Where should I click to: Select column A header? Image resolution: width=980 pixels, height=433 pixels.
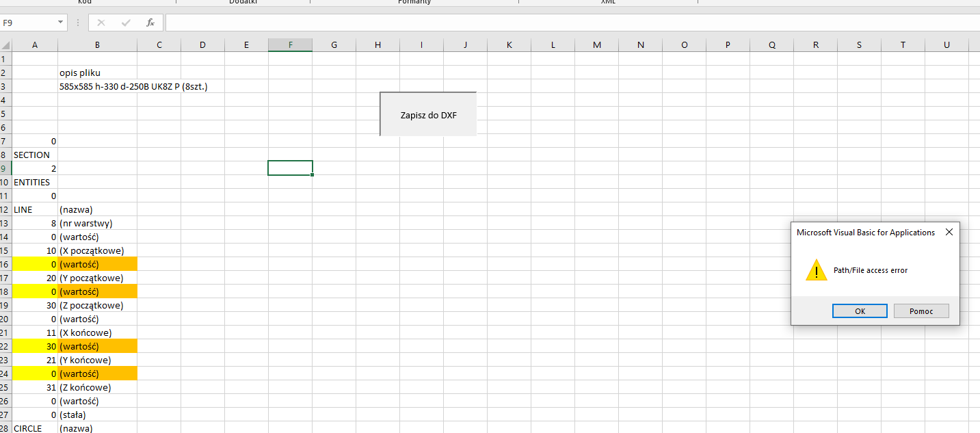[x=35, y=45]
